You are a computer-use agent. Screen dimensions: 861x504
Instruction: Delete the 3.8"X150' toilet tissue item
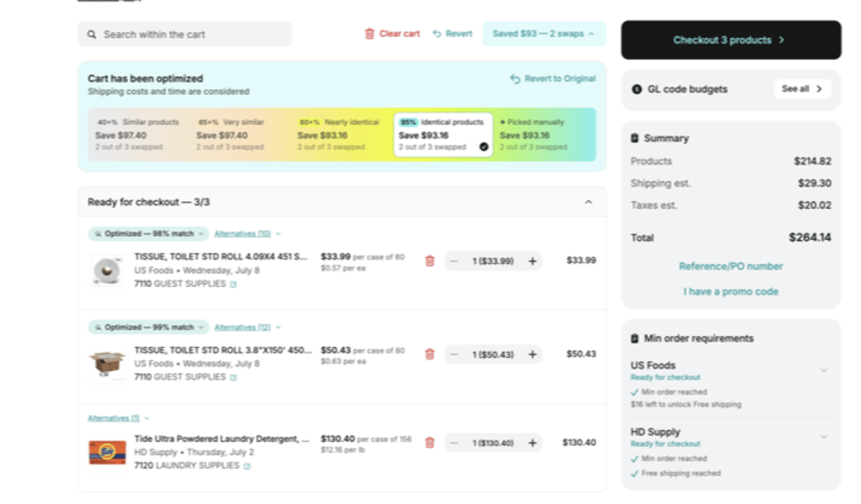point(429,354)
